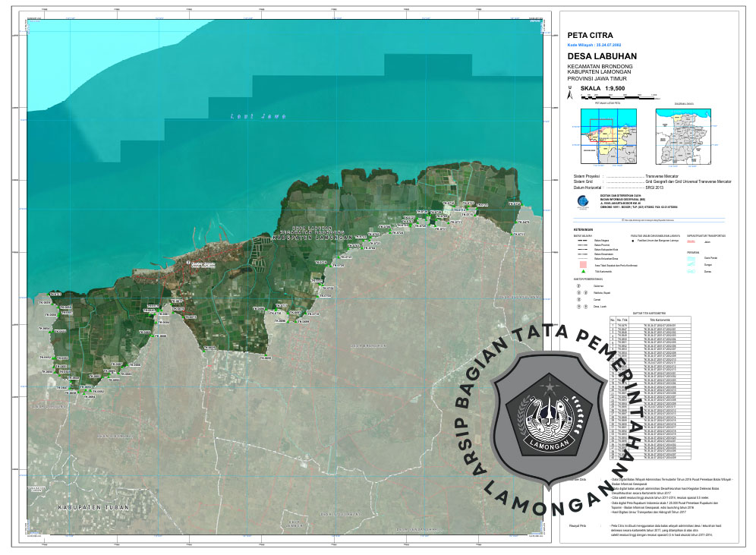
Task: Click the green Titik Kartometrik triangle in legend
Action: (x=583, y=271)
